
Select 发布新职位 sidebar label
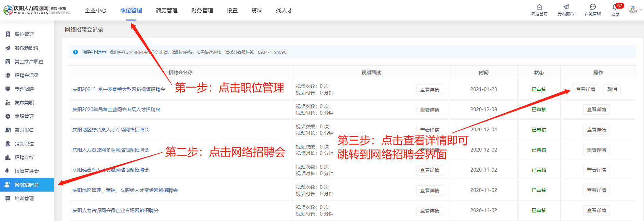pos(27,48)
